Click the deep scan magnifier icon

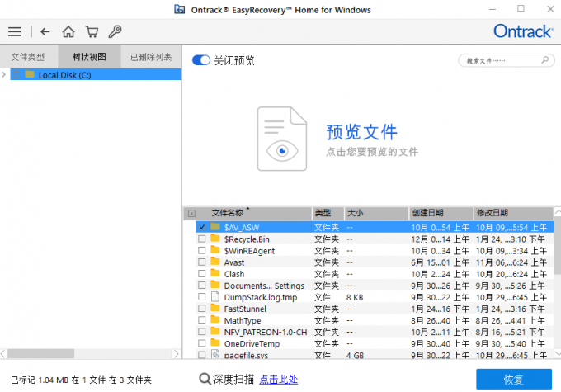point(205,379)
